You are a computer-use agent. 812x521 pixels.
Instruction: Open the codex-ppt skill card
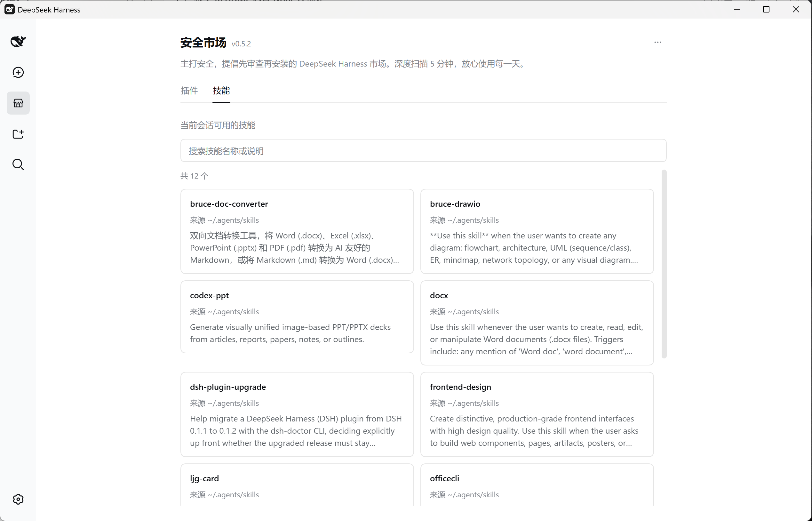pyautogui.click(x=297, y=317)
